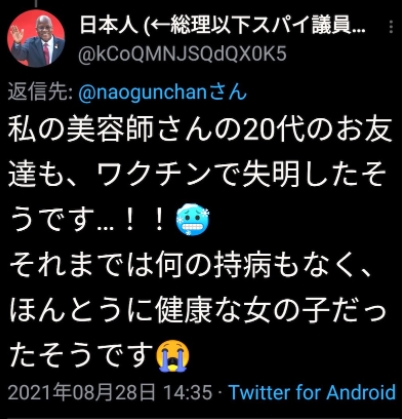Image resolution: width=402 pixels, height=419 pixels.
Task: Click the cold face emoji in the tweet
Action: [193, 219]
